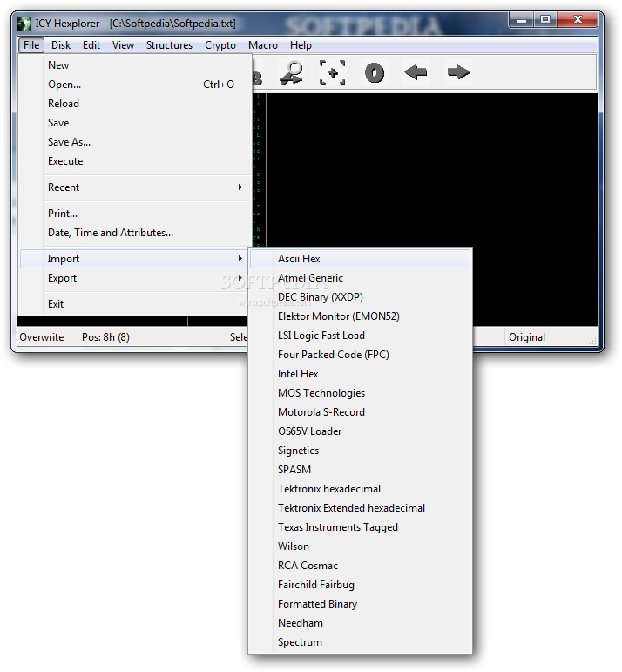
Task: Import as Tektronix Extended hexadecimal
Action: point(361,508)
